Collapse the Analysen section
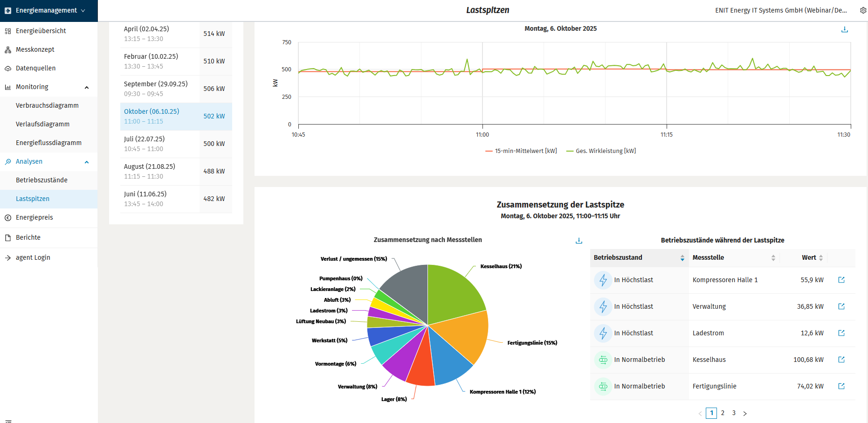Viewport: 868px width, 423px height. pyautogui.click(x=86, y=162)
